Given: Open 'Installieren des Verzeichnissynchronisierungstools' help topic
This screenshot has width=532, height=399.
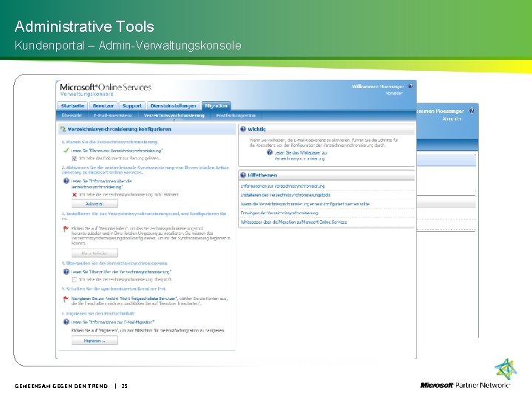Looking at the screenshot, I should pyautogui.click(x=285, y=195).
